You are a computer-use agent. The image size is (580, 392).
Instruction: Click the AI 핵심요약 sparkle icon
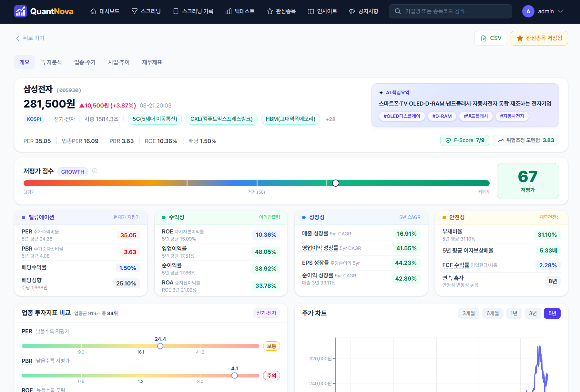coord(381,93)
